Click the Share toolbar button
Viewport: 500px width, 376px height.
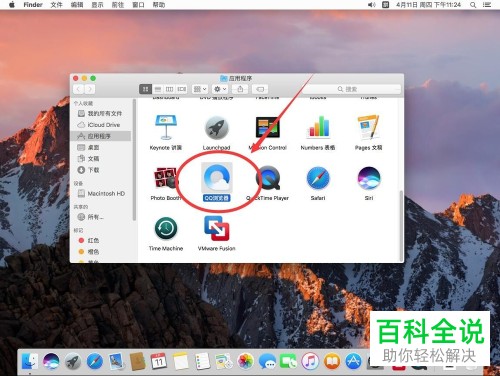click(240, 89)
